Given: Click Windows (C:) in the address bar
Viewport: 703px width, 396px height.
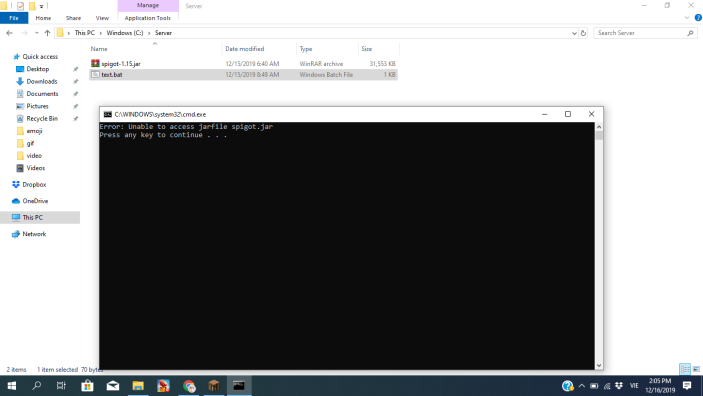Looking at the screenshot, I should point(125,33).
